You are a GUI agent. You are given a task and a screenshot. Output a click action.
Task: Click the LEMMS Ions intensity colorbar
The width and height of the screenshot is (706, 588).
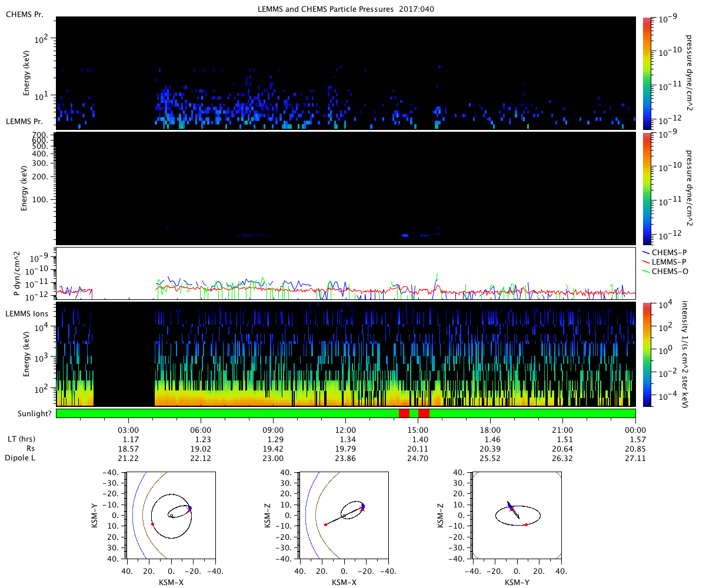click(648, 353)
